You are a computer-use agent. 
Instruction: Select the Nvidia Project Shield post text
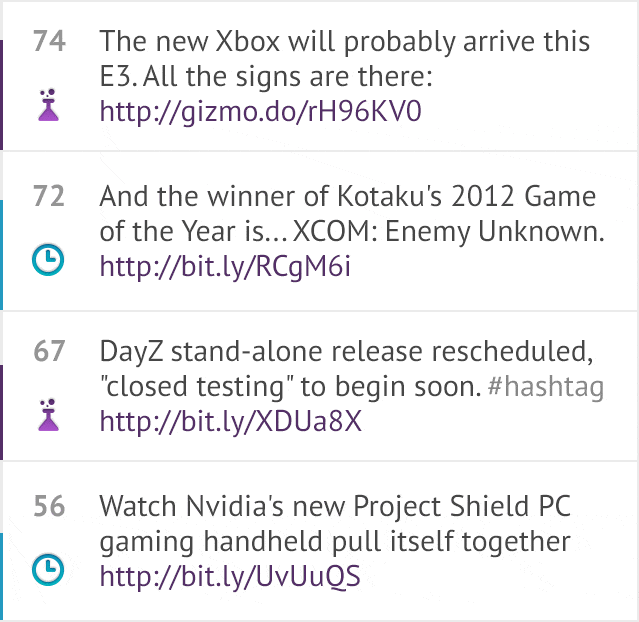335,524
